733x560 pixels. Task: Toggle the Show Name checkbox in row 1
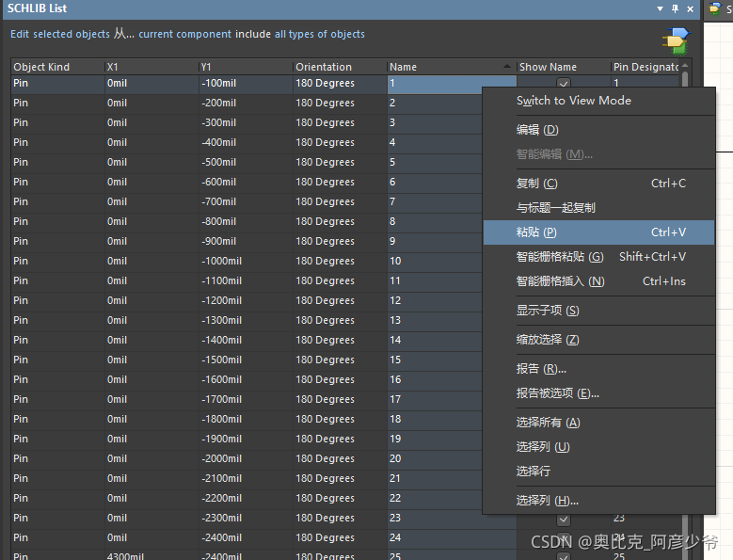point(564,83)
